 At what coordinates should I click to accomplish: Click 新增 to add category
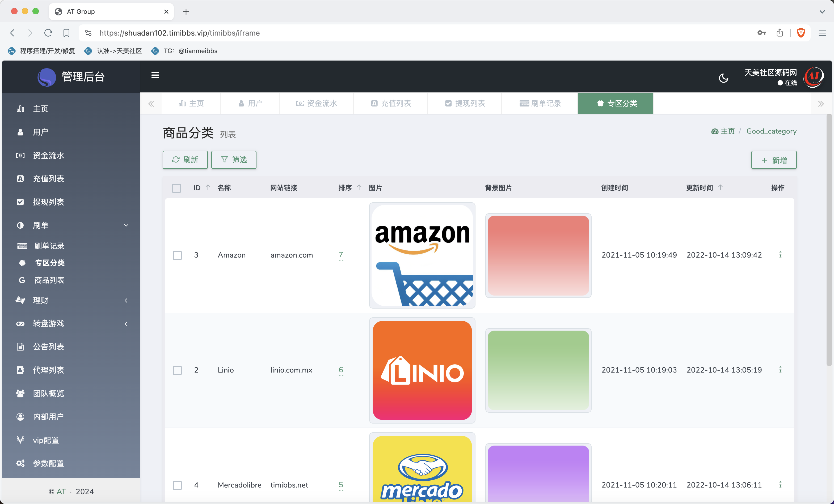point(774,160)
